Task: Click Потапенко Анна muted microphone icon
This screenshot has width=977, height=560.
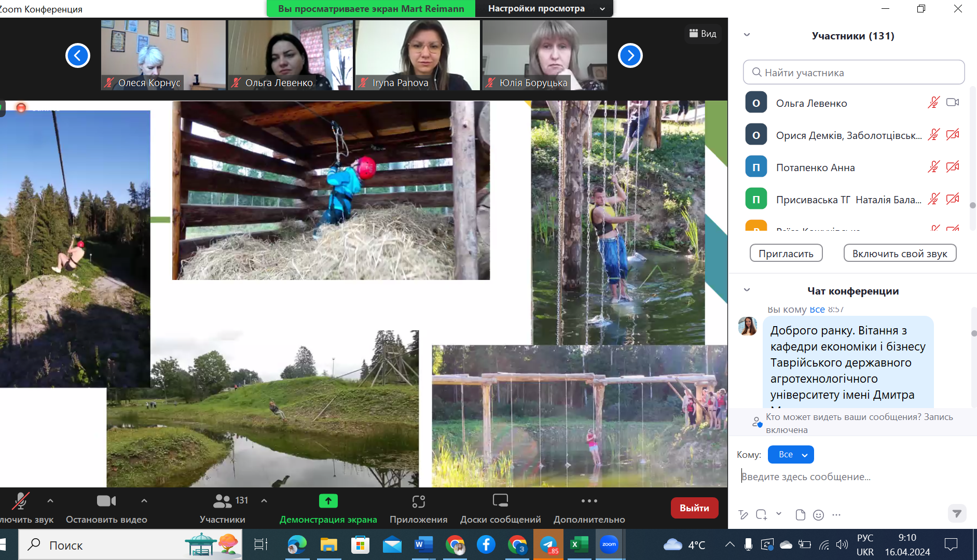Action: pos(933,167)
